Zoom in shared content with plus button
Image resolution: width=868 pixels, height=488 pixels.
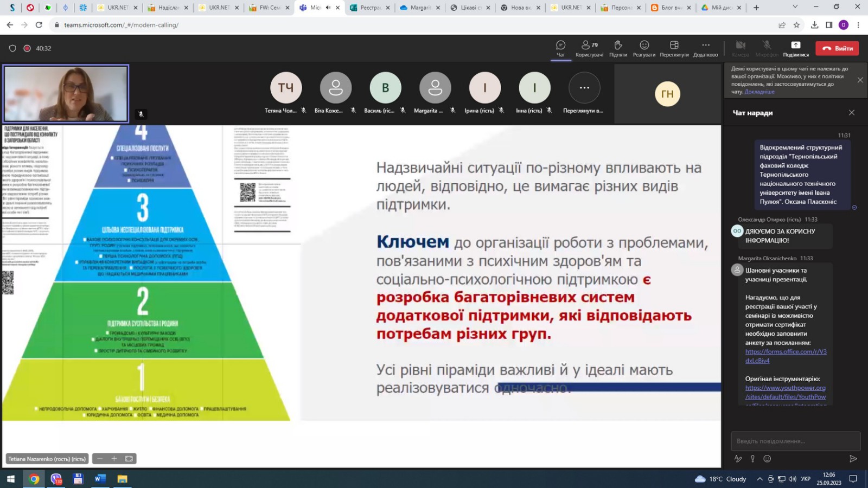tap(114, 459)
